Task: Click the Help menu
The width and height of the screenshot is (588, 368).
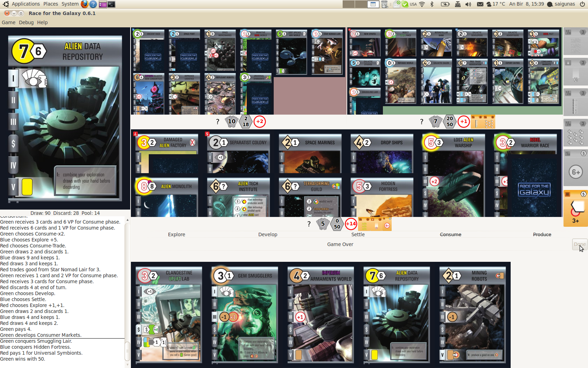Action: 42,22
